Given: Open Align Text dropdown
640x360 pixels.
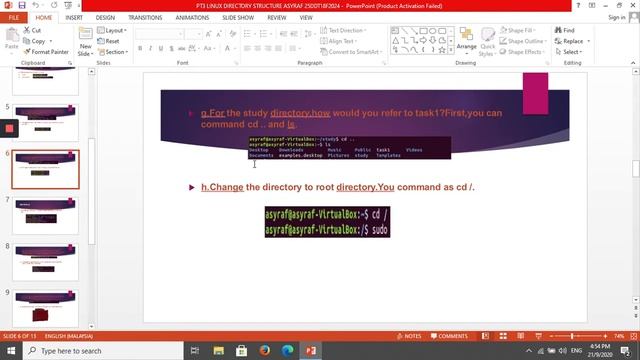Looking at the screenshot, I should (338, 41).
